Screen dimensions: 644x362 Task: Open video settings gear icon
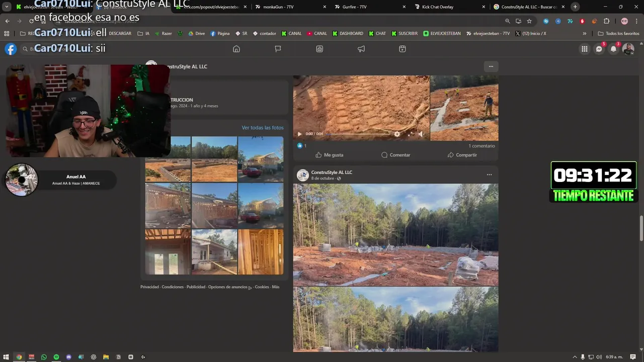[x=397, y=134]
